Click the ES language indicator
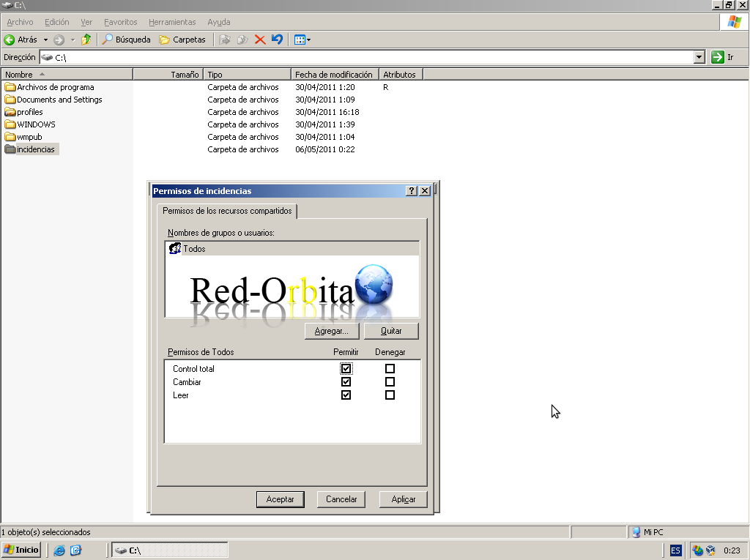Screen dimensions: 750x560 (x=675, y=550)
